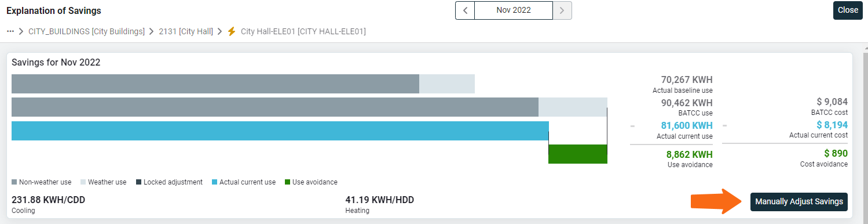Open CITY_BUILDINGS [City Buildings] breadcrumb
The height and width of the screenshot is (224, 868).
pyautogui.click(x=86, y=31)
